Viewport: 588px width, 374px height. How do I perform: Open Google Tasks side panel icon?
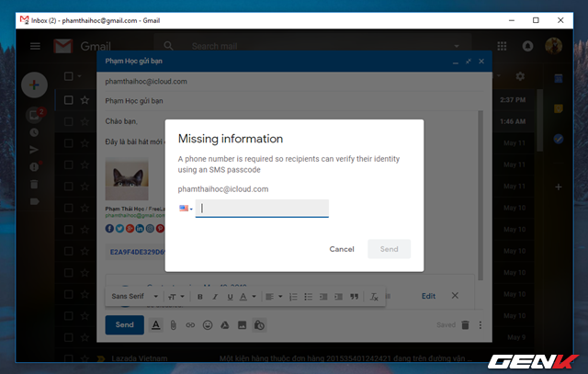point(559,139)
